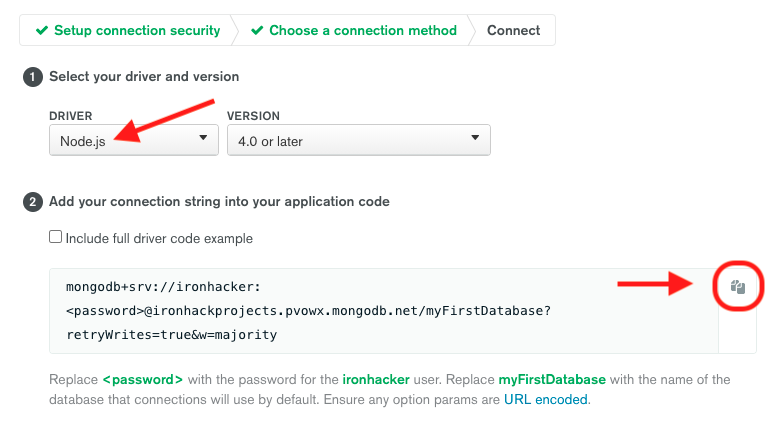The image size is (781, 427).
Task: Click the step 1 number badge
Action: (x=34, y=77)
